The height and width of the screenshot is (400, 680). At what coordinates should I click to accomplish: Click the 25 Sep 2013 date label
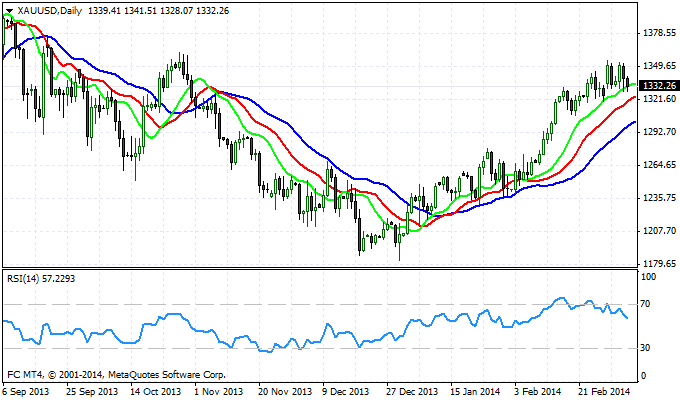click(92, 391)
